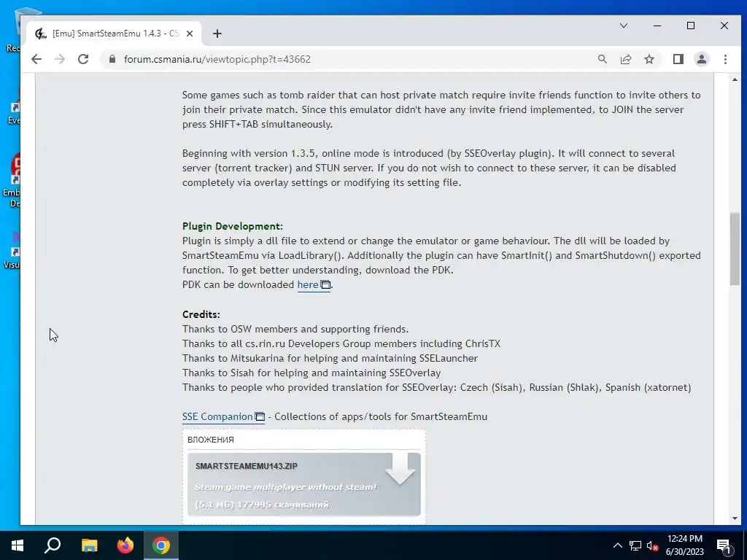Select the [Emu] SmartSteamEmu 1.4.3 tab
The width and height of the screenshot is (747, 560).
114,34
